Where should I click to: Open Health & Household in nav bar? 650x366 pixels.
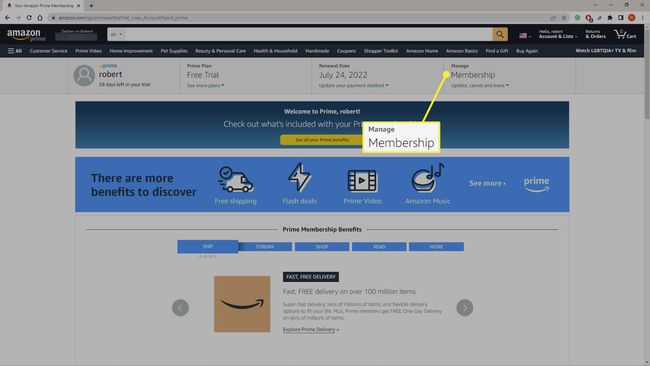[275, 51]
